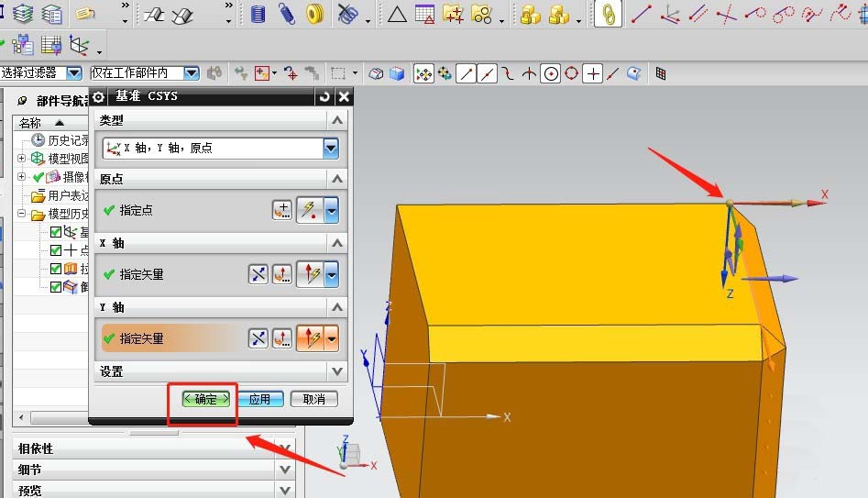This screenshot has width=868, height=498.
Task: Click the layer settings stack icon
Action: (x=23, y=13)
